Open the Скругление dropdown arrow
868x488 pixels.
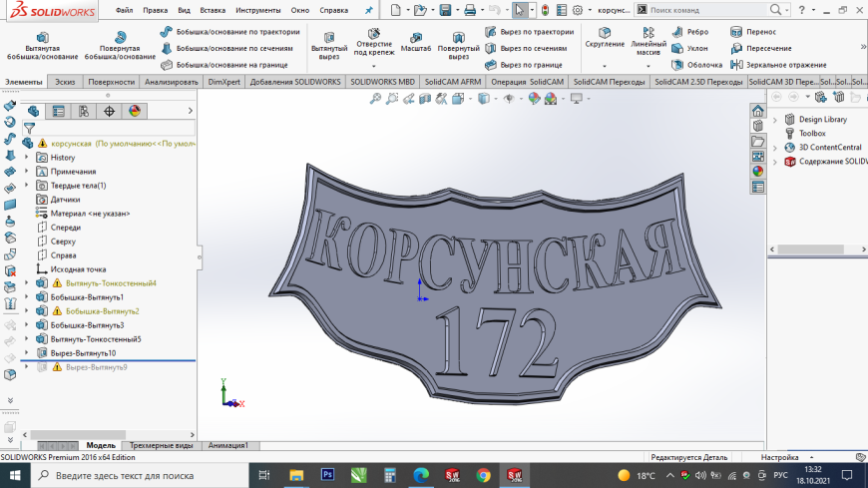click(x=605, y=66)
